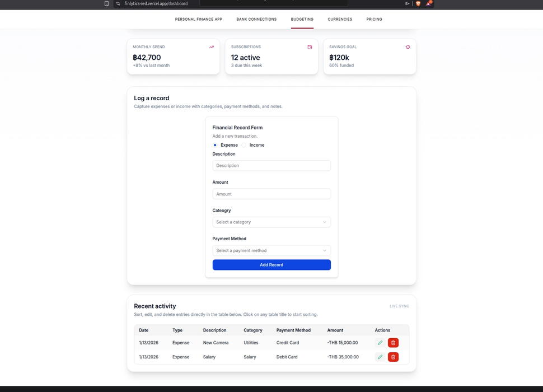Click the Recent activity heading
This screenshot has width=543, height=392.
pos(155,306)
